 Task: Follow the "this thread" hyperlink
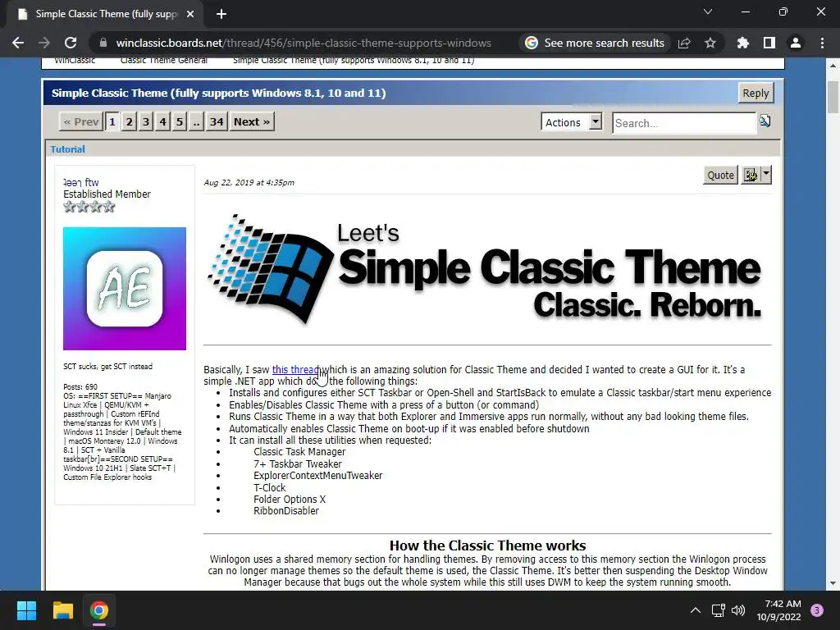point(295,370)
